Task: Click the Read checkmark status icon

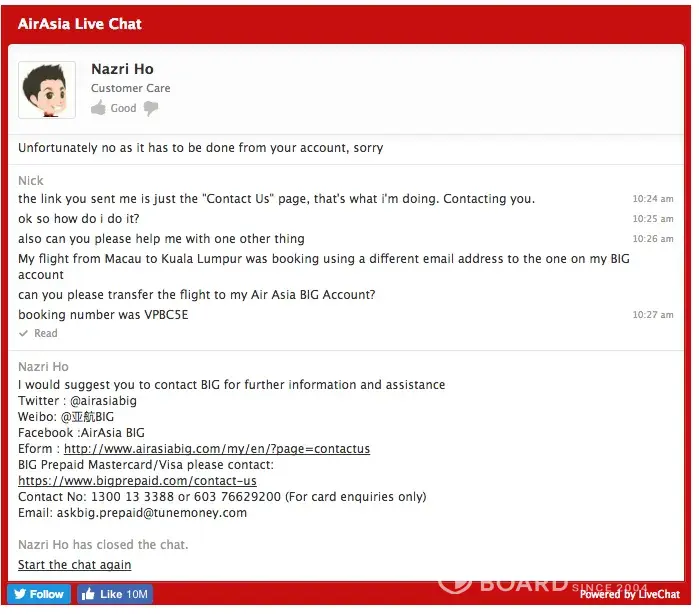Action: 23,334
